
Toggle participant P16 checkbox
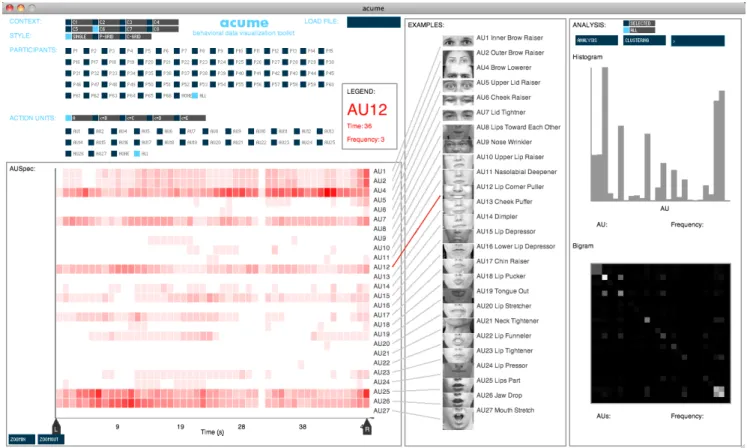click(68, 62)
